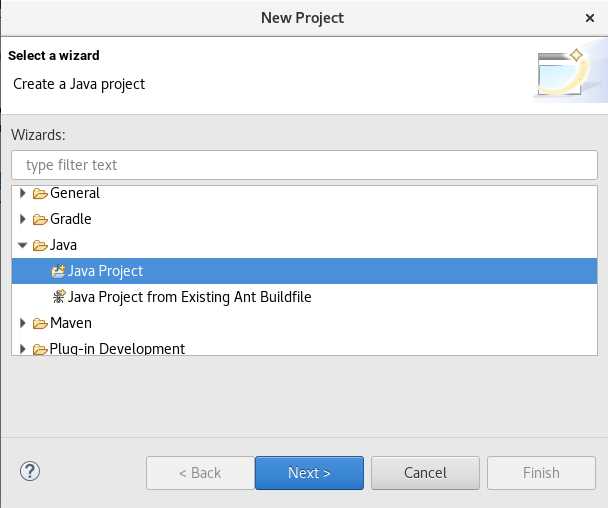Click the Java folder icon
This screenshot has height=508, width=608.
(40, 245)
